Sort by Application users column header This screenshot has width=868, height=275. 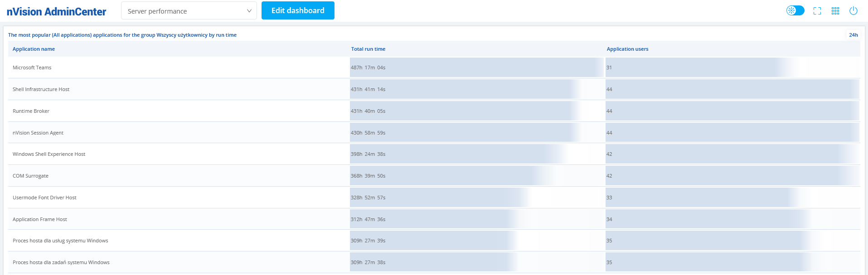(627, 49)
